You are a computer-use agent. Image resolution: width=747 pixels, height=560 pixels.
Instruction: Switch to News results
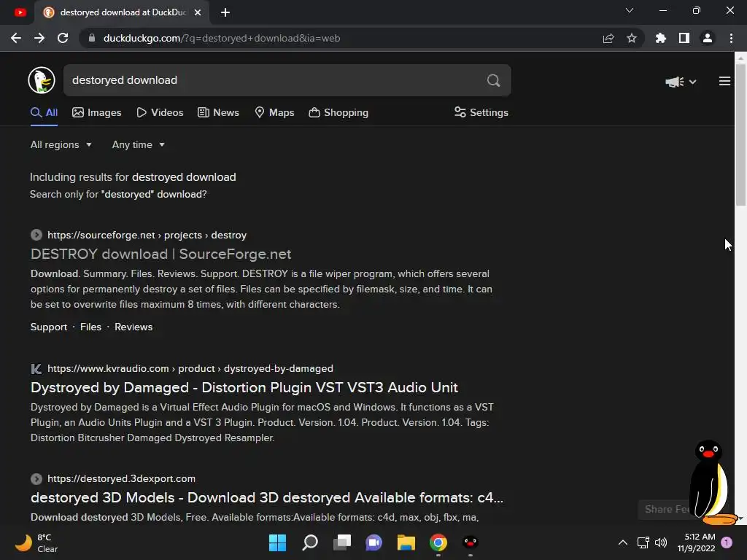(218, 113)
